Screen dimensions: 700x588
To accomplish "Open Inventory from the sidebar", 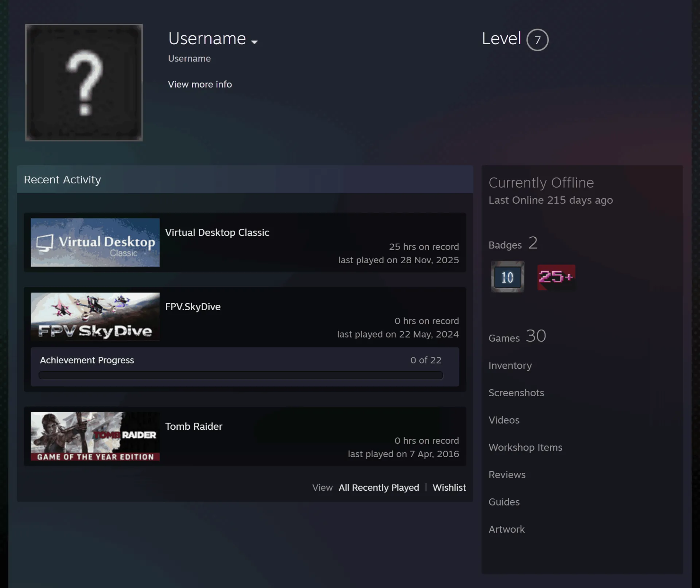I will pyautogui.click(x=510, y=365).
